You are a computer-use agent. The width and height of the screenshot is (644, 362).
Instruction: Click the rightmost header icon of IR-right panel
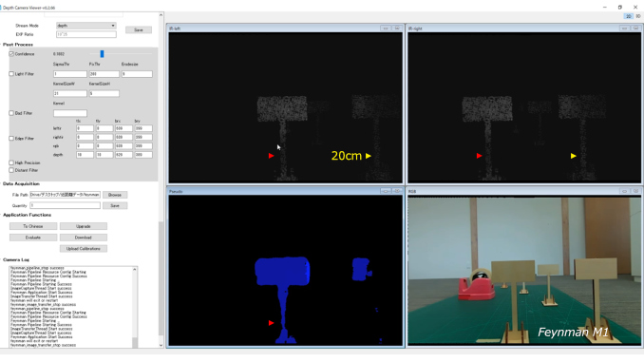[635, 29]
